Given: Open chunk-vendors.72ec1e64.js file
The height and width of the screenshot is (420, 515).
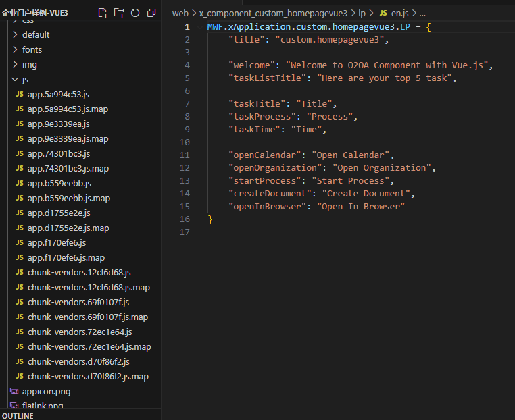Looking at the screenshot, I should pyautogui.click(x=80, y=332).
